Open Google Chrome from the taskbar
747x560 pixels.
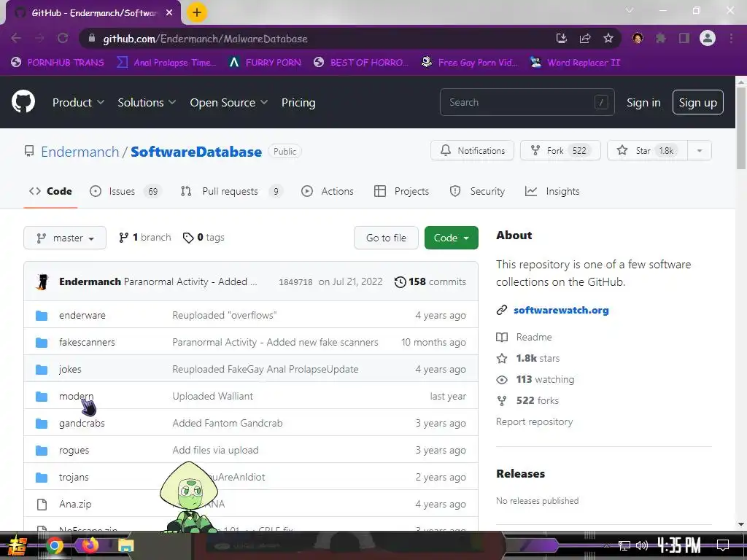pyautogui.click(x=54, y=545)
